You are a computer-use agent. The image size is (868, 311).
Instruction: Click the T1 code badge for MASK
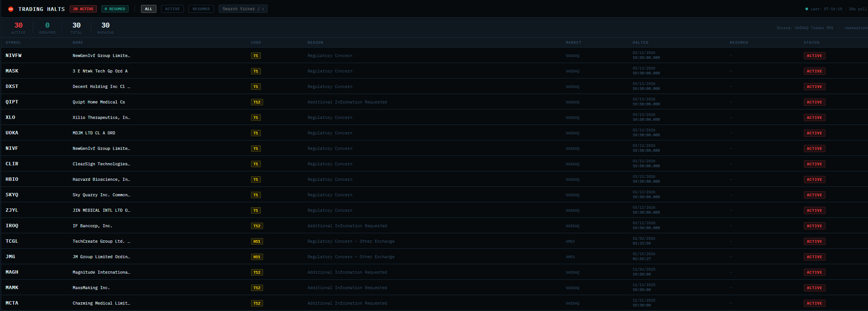pos(256,71)
